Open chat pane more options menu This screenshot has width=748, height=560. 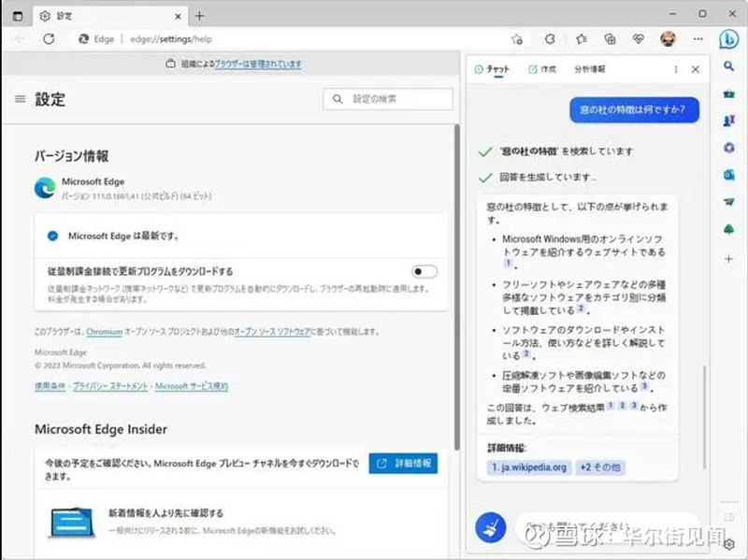point(675,69)
